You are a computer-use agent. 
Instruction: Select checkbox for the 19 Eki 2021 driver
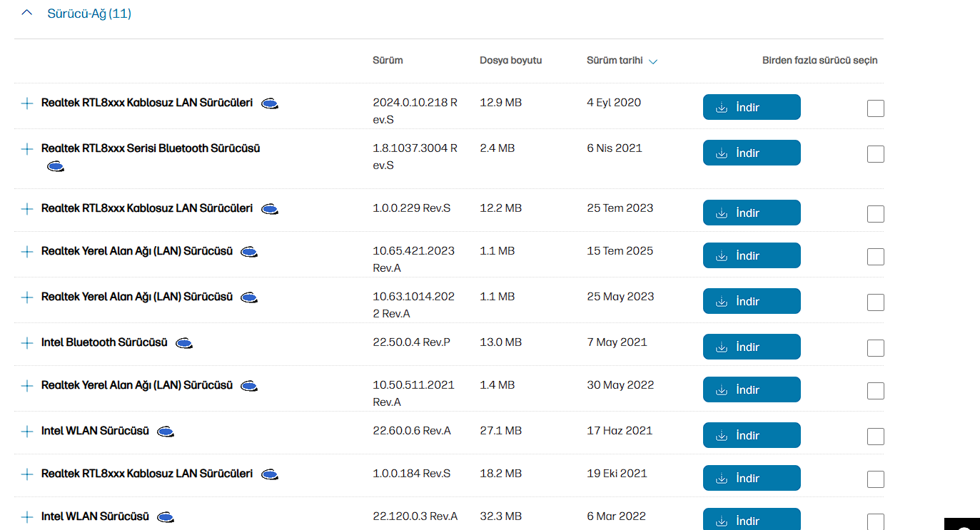(x=876, y=479)
